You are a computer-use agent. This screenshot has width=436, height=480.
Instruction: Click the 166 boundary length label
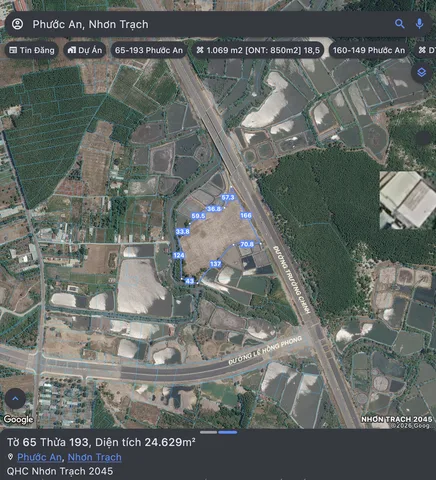click(246, 215)
